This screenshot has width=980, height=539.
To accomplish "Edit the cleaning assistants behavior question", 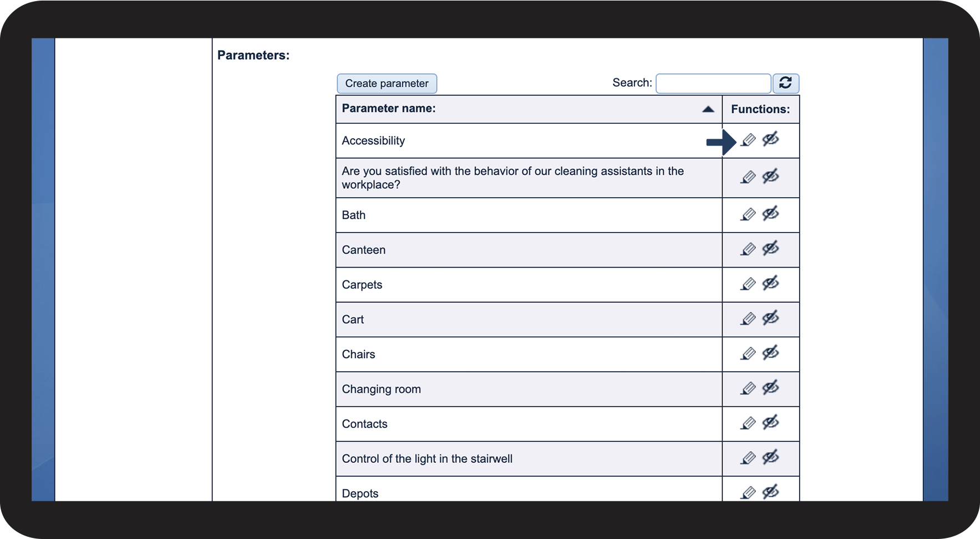I will [748, 178].
